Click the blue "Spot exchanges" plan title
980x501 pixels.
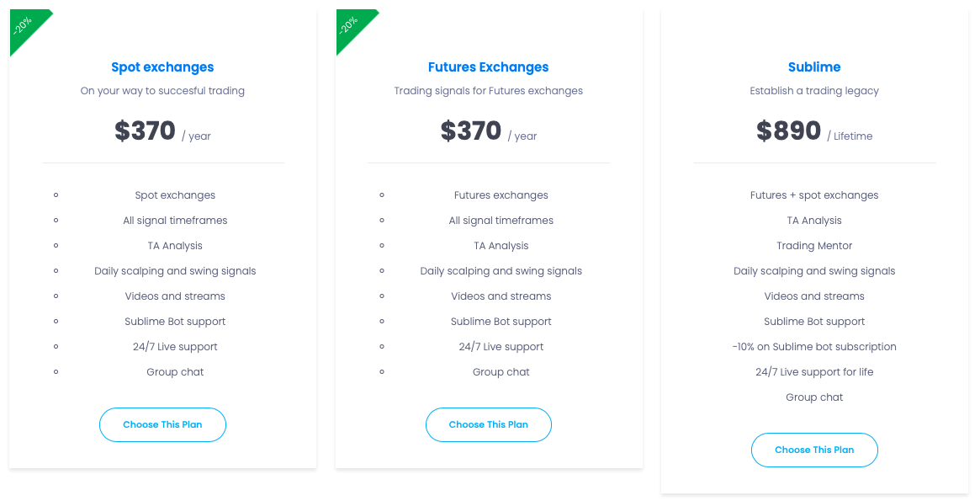coord(162,67)
